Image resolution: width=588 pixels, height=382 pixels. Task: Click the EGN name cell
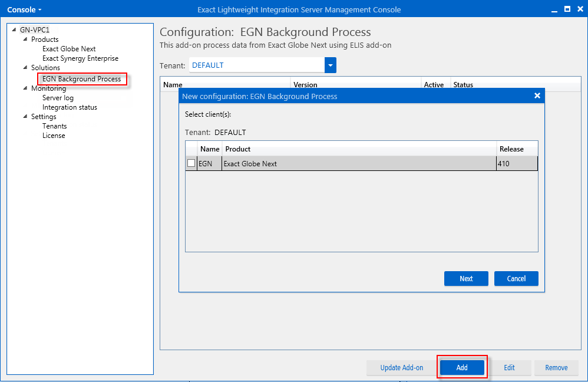[210, 164]
